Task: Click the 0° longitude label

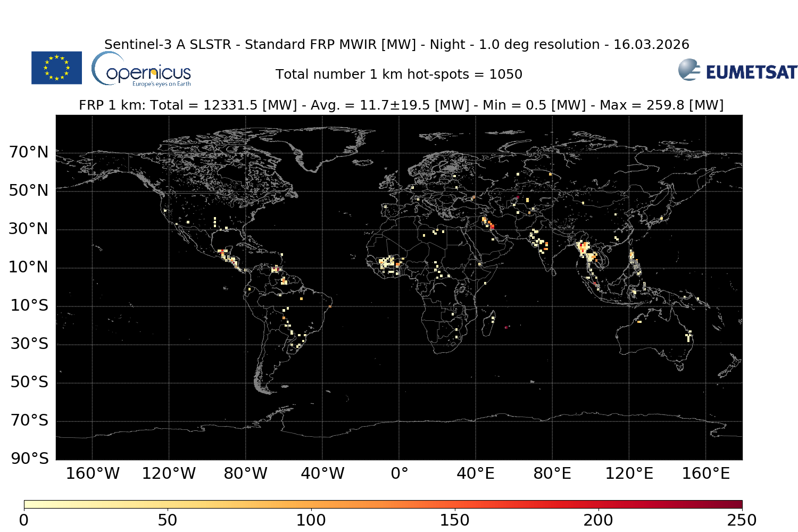Action: [400, 472]
